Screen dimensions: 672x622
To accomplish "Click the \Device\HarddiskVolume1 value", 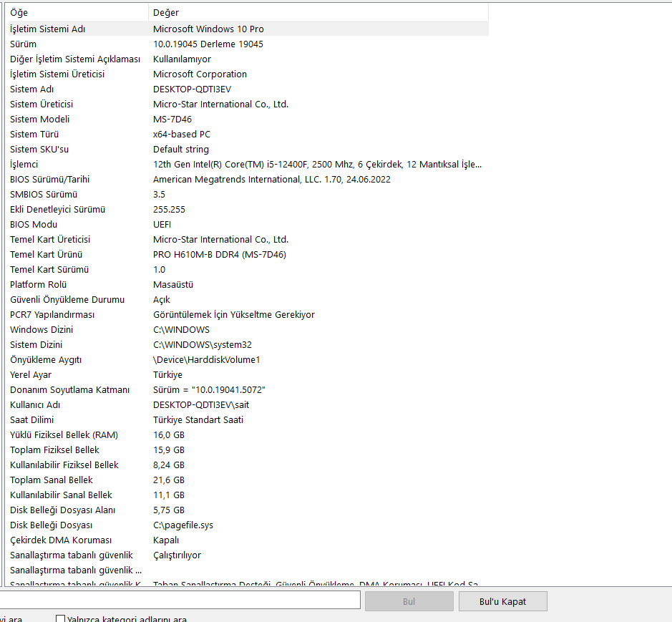I will coord(207,359).
